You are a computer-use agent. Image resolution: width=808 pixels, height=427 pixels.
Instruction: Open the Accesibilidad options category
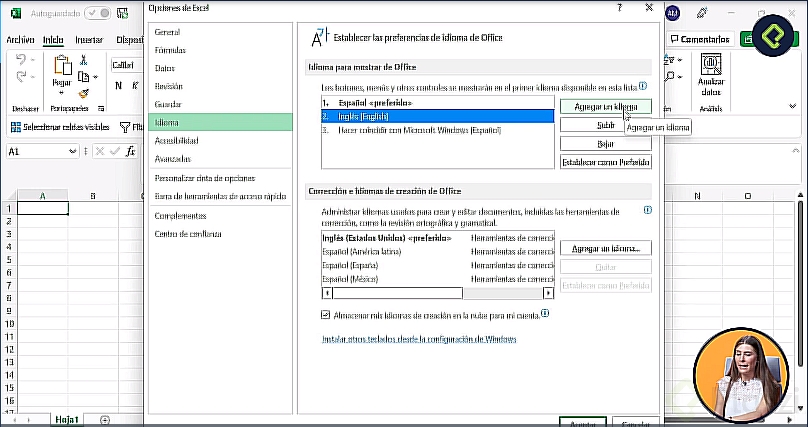(x=176, y=141)
